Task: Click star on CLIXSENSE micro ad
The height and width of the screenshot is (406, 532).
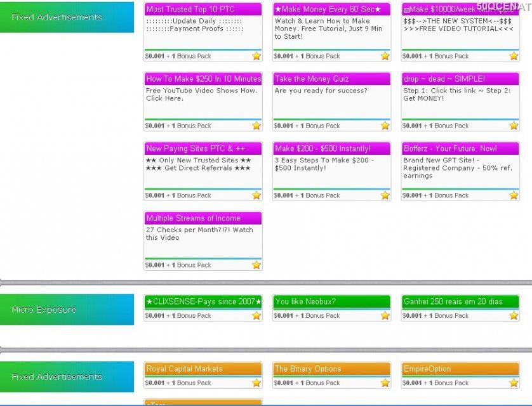Action: pos(256,315)
